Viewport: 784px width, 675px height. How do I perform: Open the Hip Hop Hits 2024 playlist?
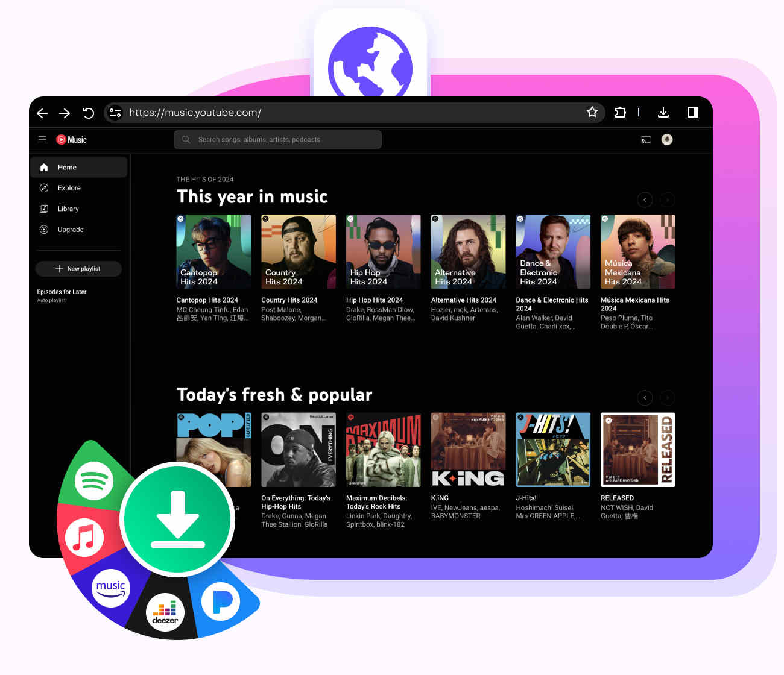point(383,251)
